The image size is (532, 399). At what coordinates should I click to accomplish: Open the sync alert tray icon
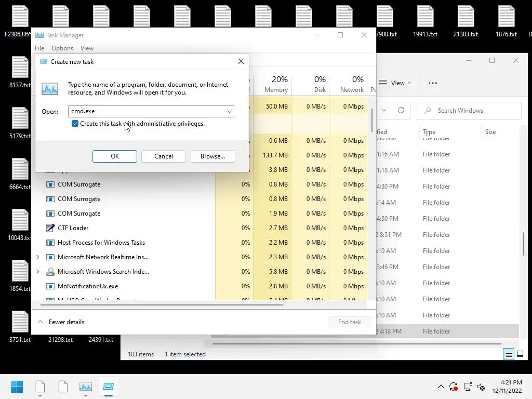454,387
